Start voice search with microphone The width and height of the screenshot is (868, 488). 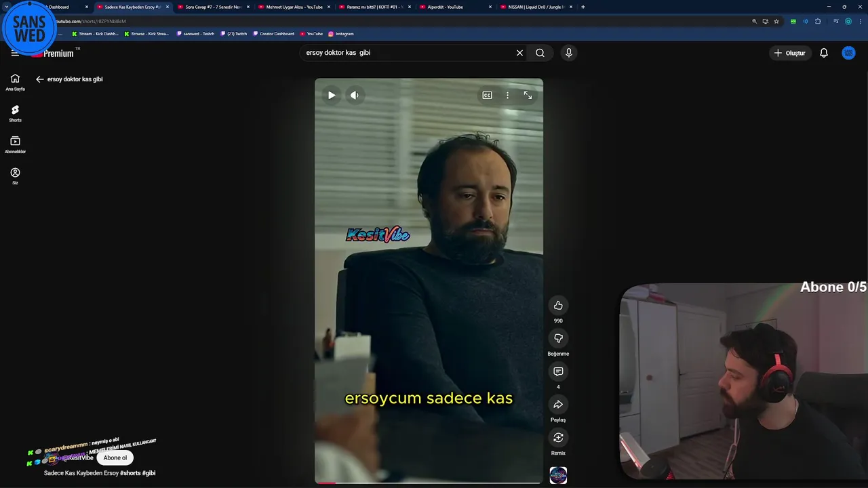(x=568, y=53)
